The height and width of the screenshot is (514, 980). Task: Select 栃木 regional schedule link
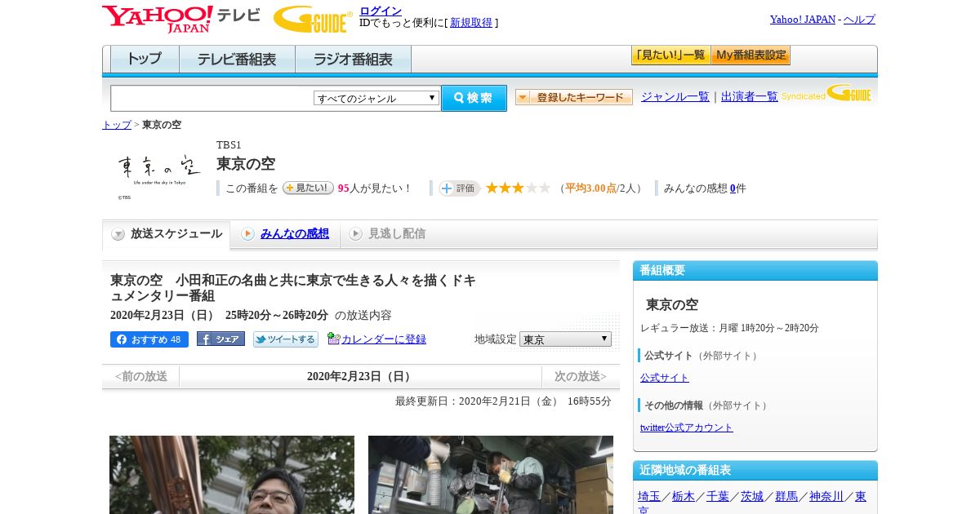[x=684, y=496]
